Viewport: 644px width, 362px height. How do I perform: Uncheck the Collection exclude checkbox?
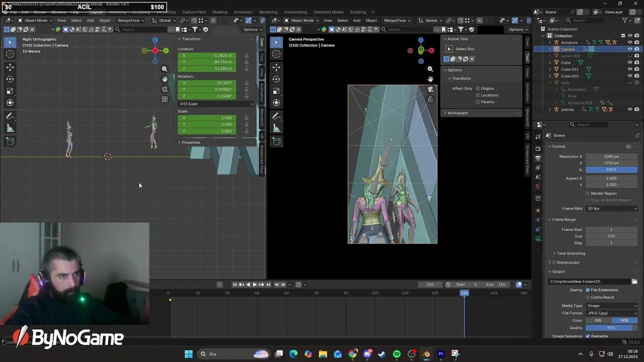point(623,36)
